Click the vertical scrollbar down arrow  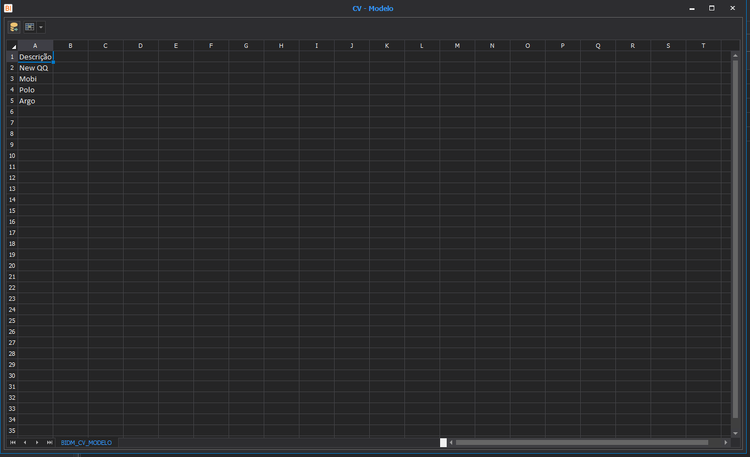(x=735, y=433)
